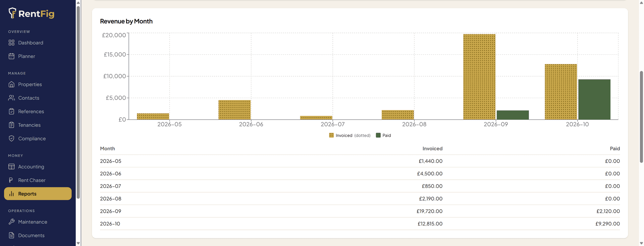644x246 pixels.
Task: Click the Maintenance wrench icon
Action: (x=11, y=222)
